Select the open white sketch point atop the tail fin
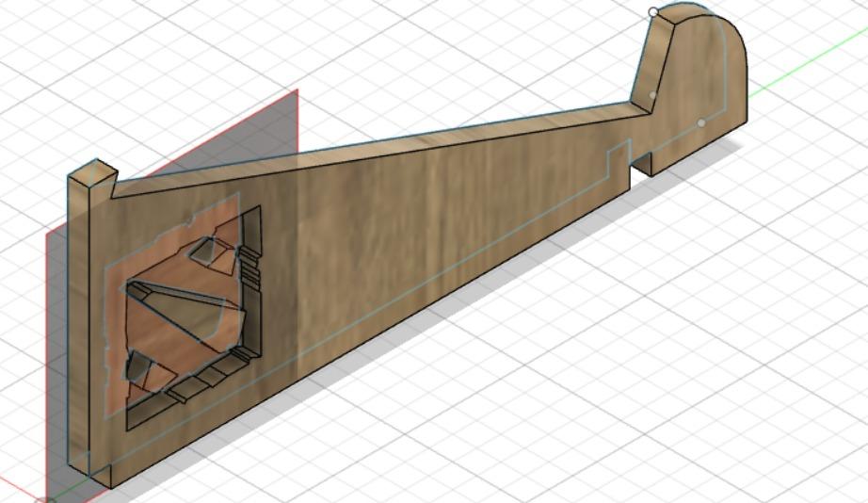This screenshot has height=503, width=868. 653,11
